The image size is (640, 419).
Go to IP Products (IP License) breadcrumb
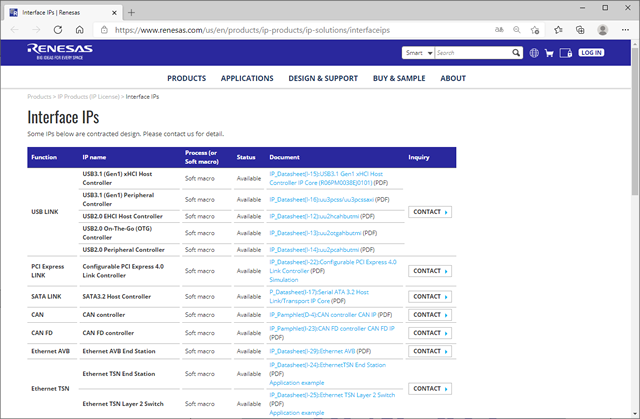[89, 97]
